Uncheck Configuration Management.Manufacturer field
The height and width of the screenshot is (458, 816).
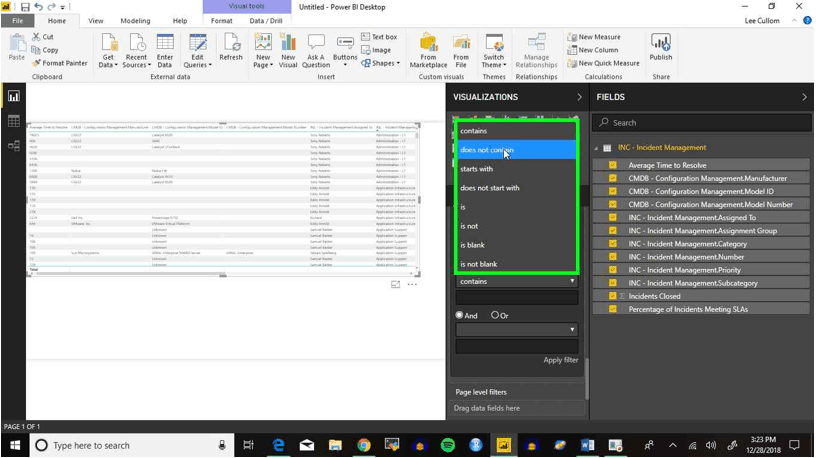pyautogui.click(x=613, y=178)
